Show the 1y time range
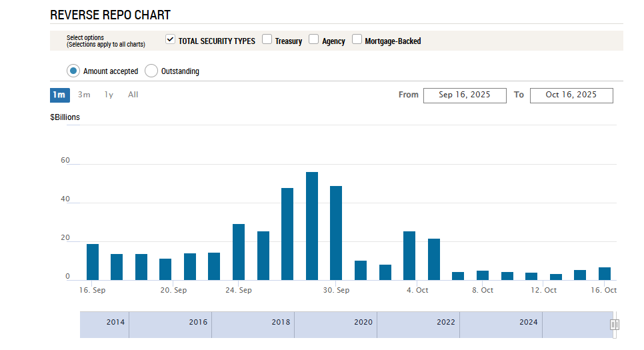Screen dimensions: 644x350 (x=109, y=95)
